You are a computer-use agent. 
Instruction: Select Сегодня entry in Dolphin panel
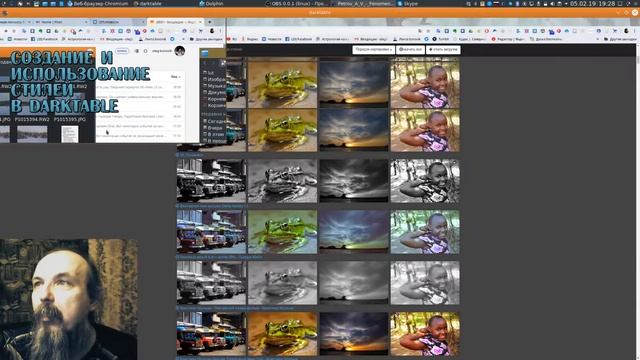pos(214,121)
